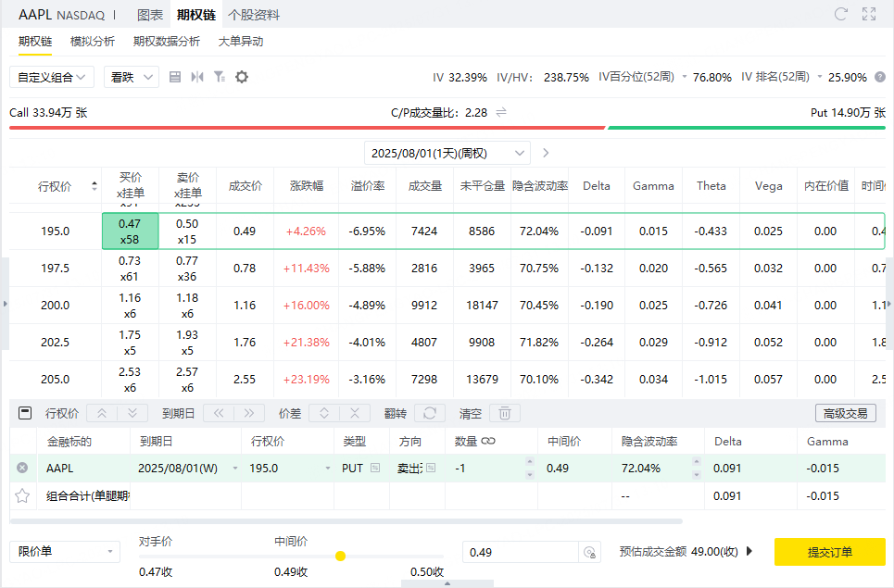Screen dimensions: 894x588
Task: Toggle the order panel collapse box
Action: point(25,413)
